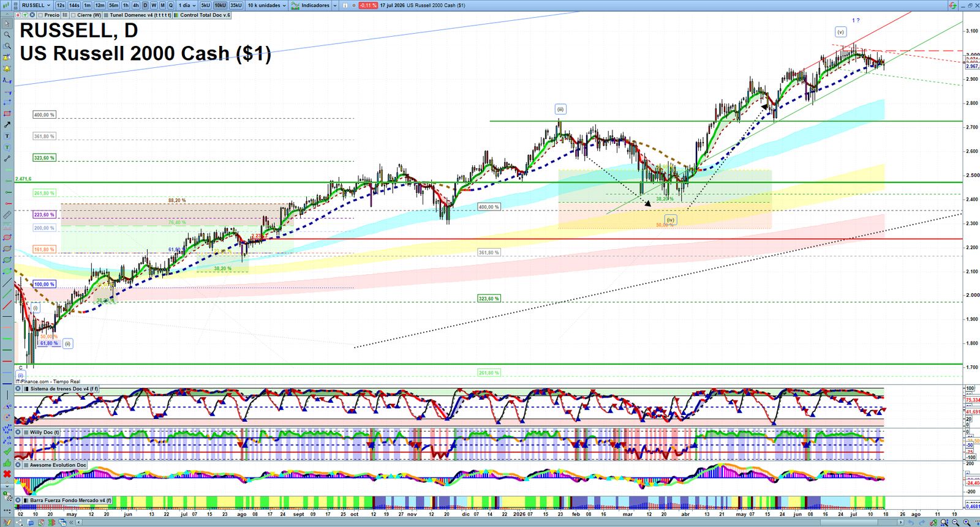Viewport: 980px width, 527px height.
Task: Click the green plus icon under toolbar
Action: (x=25, y=15)
